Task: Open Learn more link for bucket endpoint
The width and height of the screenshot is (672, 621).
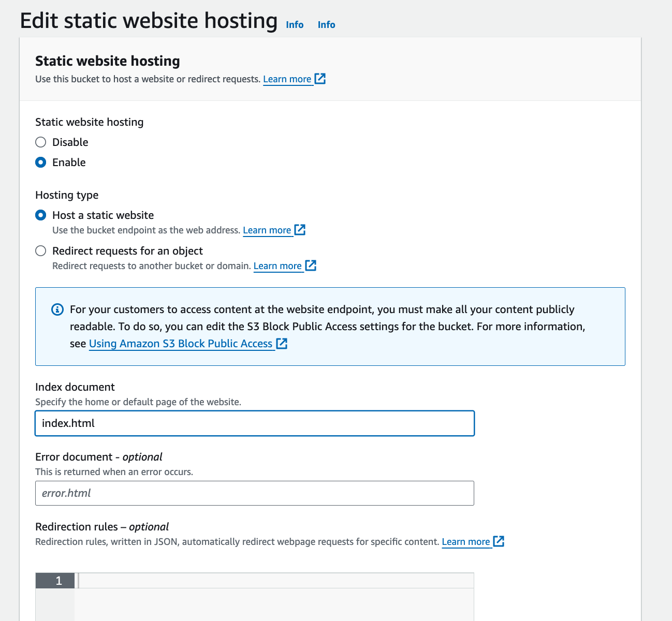Action: tap(267, 230)
